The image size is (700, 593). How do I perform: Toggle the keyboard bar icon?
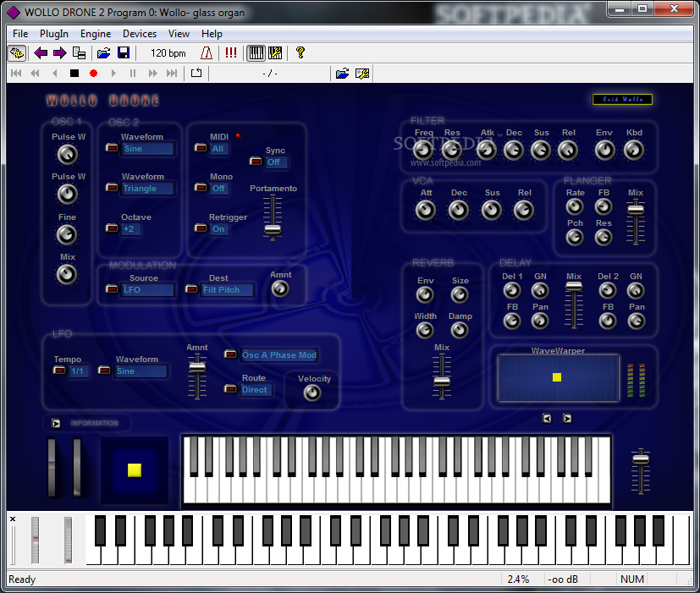(x=256, y=53)
